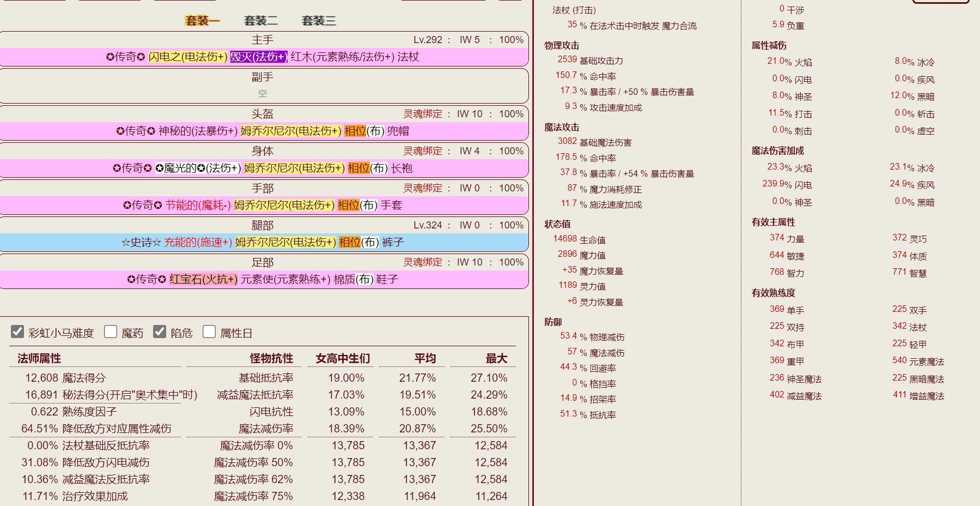The image size is (980, 506).
Task: Enable the 属性日 checkbox
Action: [x=209, y=332]
